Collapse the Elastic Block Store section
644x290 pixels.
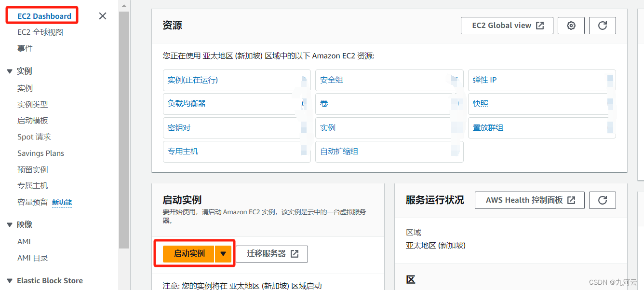click(x=10, y=280)
